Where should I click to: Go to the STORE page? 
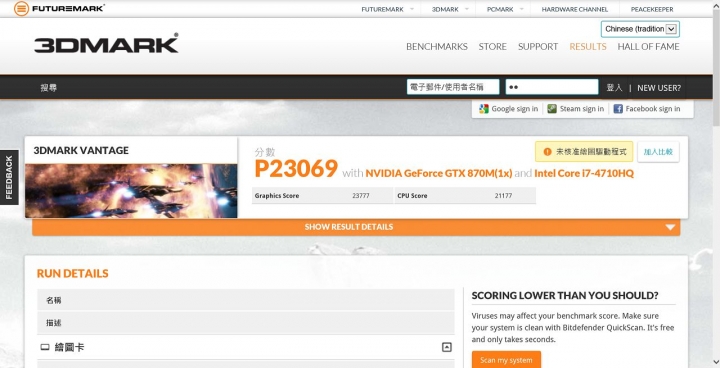pos(493,46)
